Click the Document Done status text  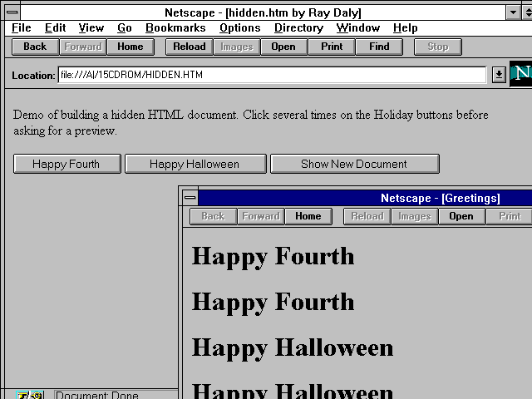(x=97, y=396)
